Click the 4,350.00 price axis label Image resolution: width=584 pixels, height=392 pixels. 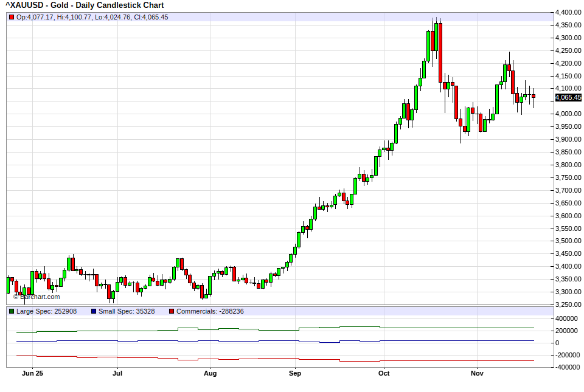point(568,25)
